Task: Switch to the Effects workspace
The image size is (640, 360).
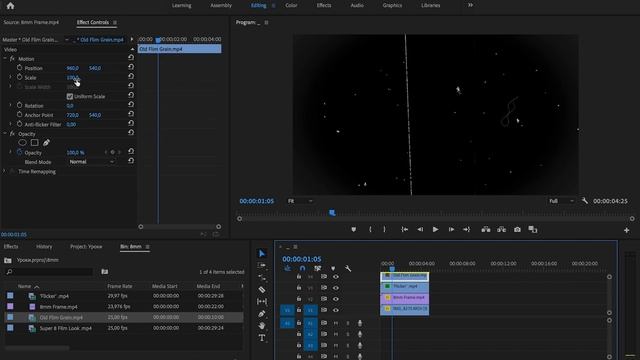Action: tap(324, 5)
